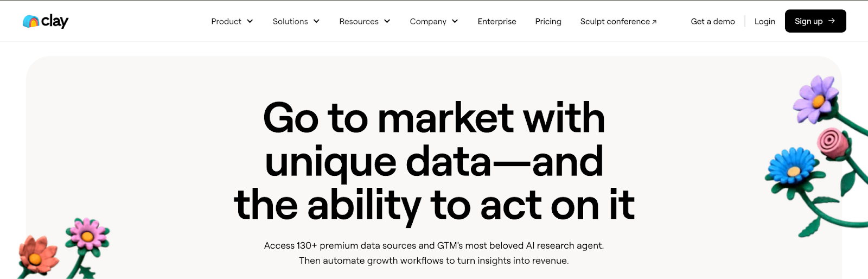Click the pink rose illustration
Screen dimensions: 868x279
click(x=831, y=142)
